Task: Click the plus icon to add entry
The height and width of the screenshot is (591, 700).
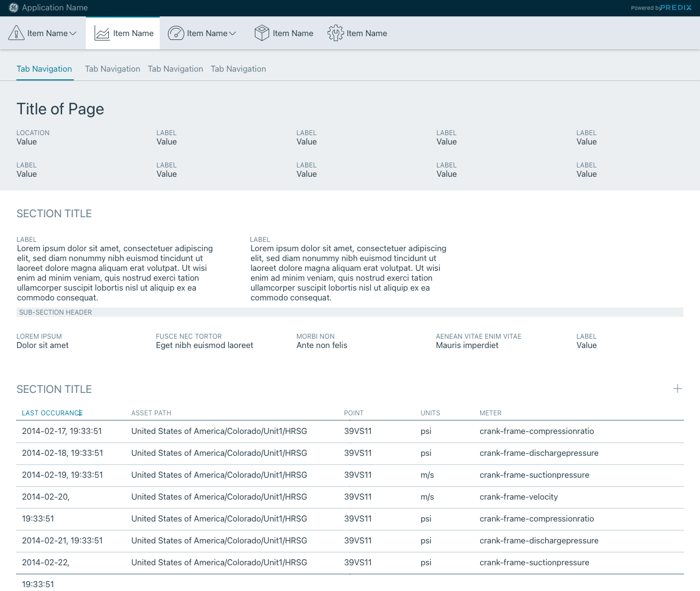Action: tap(678, 389)
